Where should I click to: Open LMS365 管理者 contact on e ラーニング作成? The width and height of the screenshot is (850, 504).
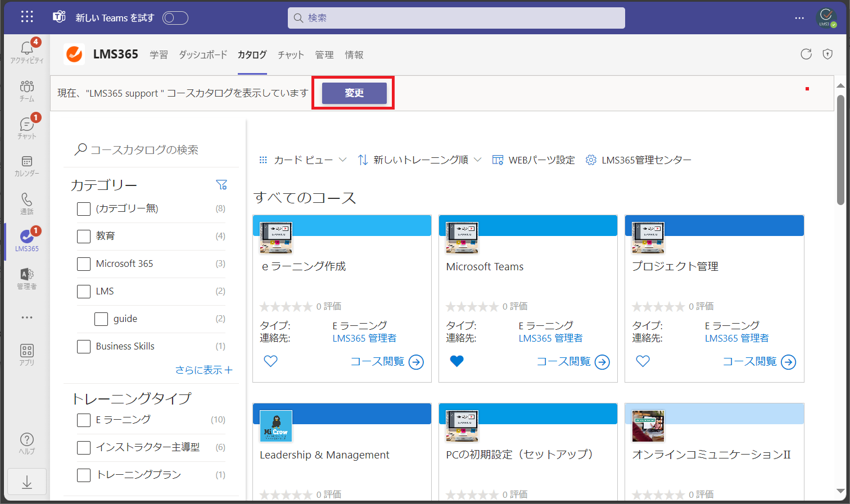coord(364,338)
